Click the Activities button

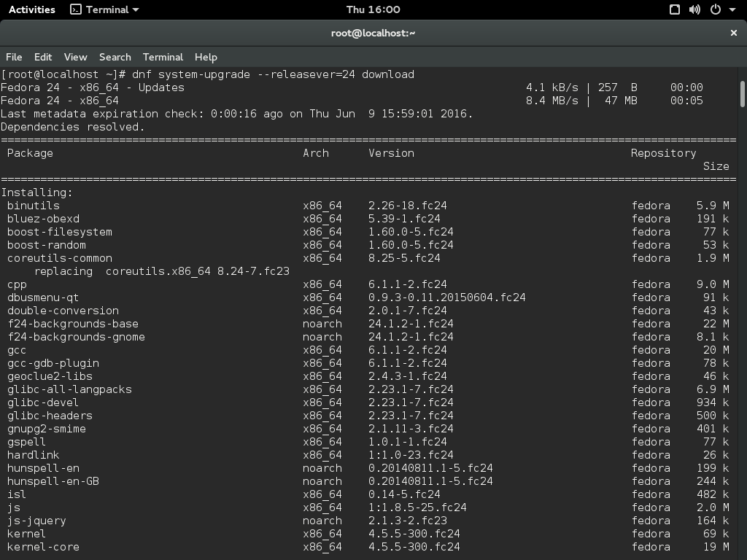pos(31,9)
